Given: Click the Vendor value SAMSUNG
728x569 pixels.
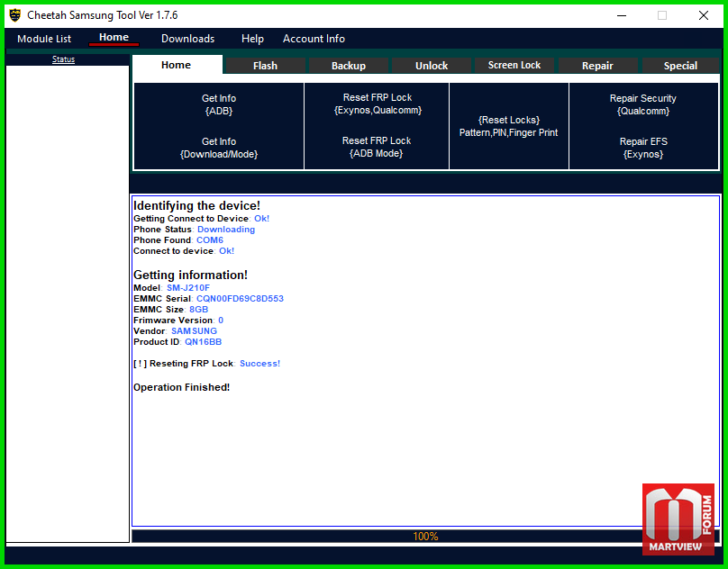Looking at the screenshot, I should click(194, 331).
